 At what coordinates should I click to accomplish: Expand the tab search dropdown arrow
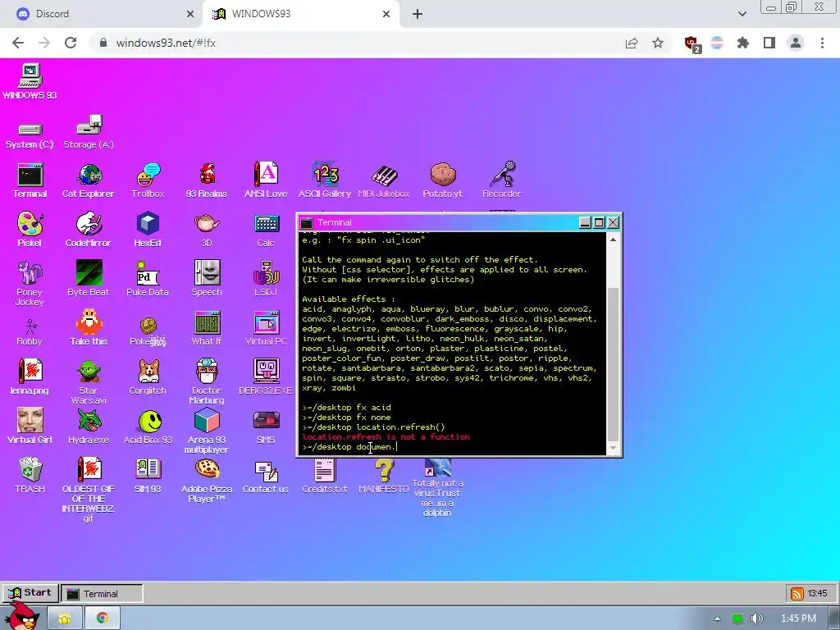click(742, 14)
